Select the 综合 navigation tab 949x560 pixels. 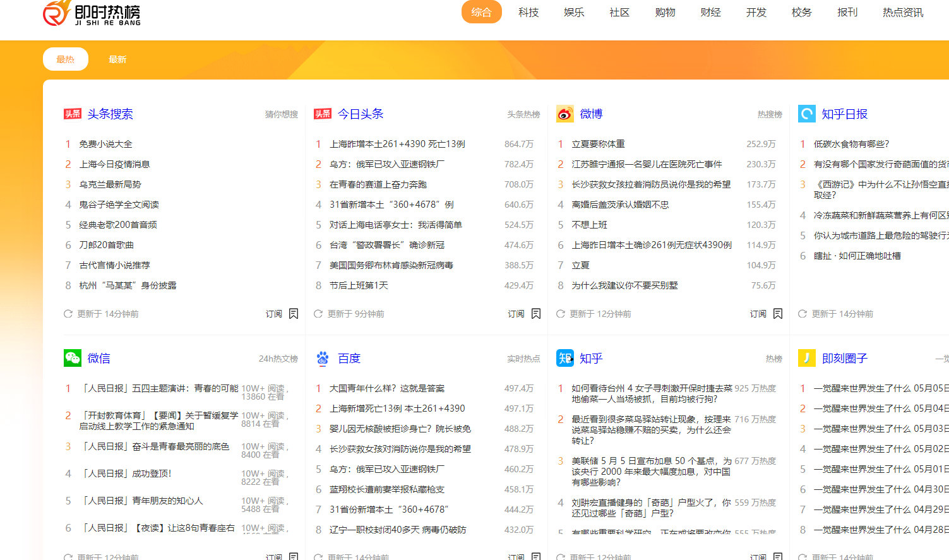click(x=482, y=12)
